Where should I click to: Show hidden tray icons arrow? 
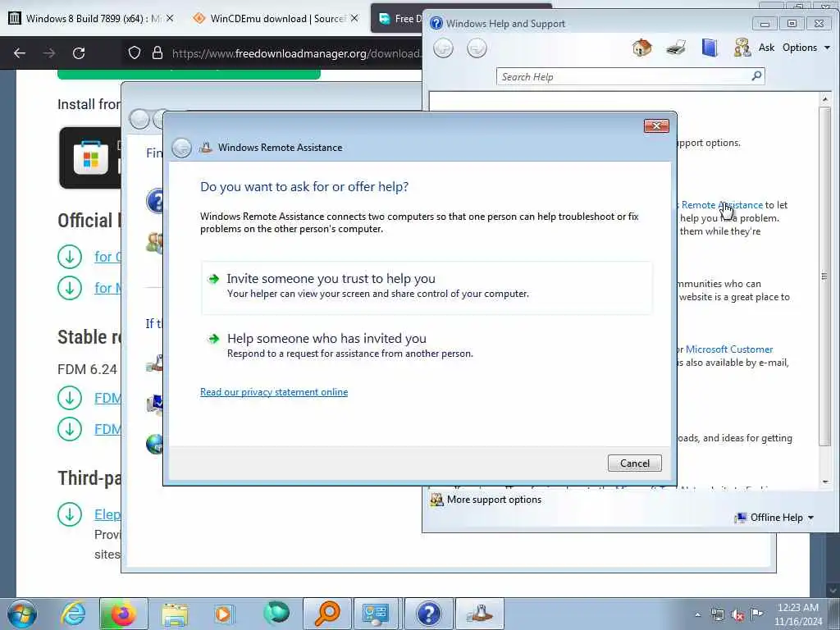[697, 615]
